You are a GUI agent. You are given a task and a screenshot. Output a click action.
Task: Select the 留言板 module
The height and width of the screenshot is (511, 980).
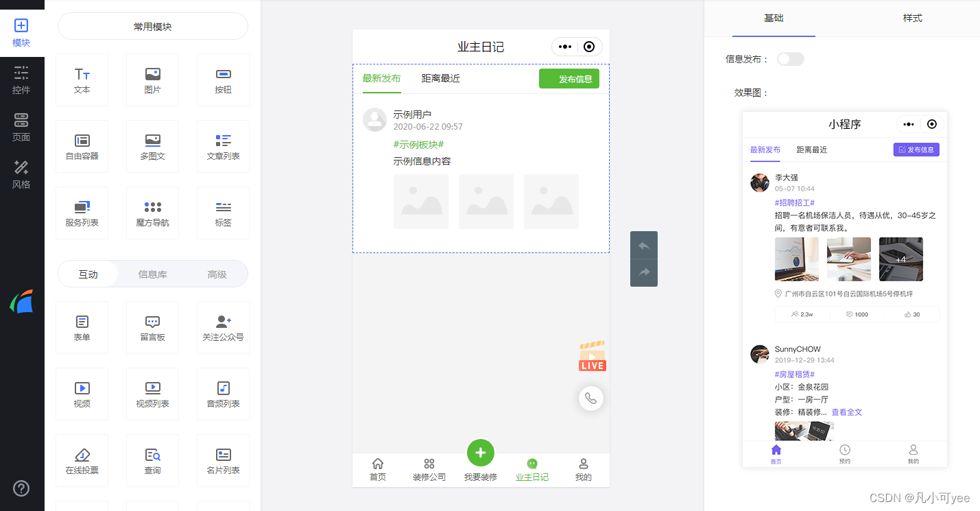[x=152, y=328]
